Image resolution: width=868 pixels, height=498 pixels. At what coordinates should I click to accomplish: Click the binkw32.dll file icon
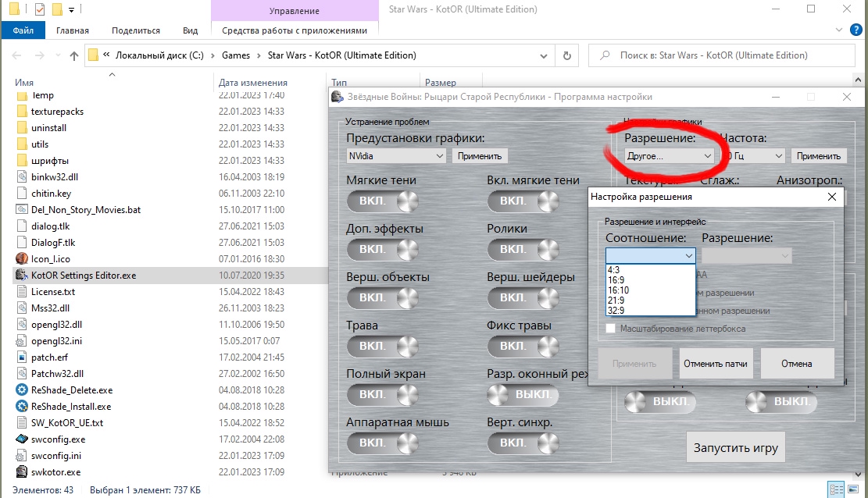[22, 177]
